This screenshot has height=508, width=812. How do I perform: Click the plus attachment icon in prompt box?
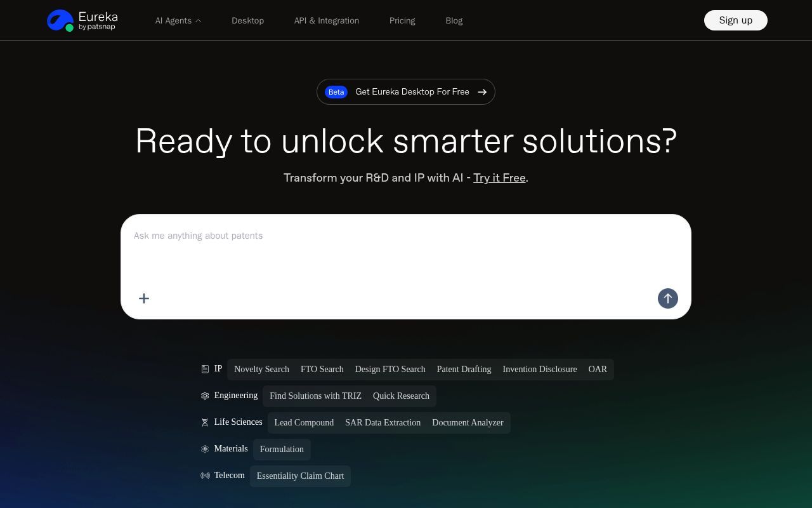144,298
